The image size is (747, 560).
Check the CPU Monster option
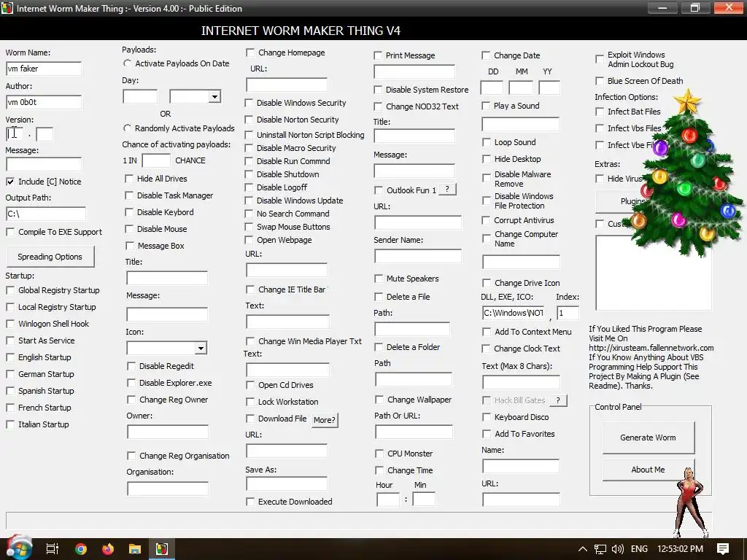[379, 454]
